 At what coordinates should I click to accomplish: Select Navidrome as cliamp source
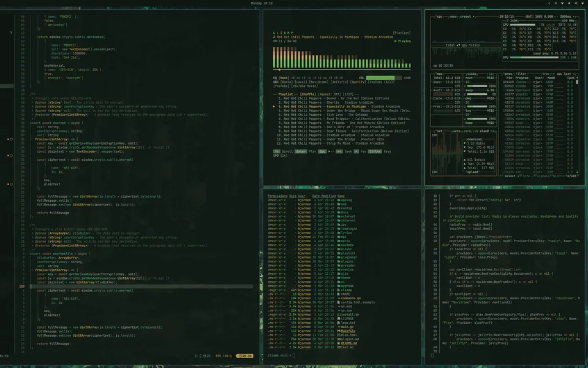pyautogui.click(x=318, y=82)
